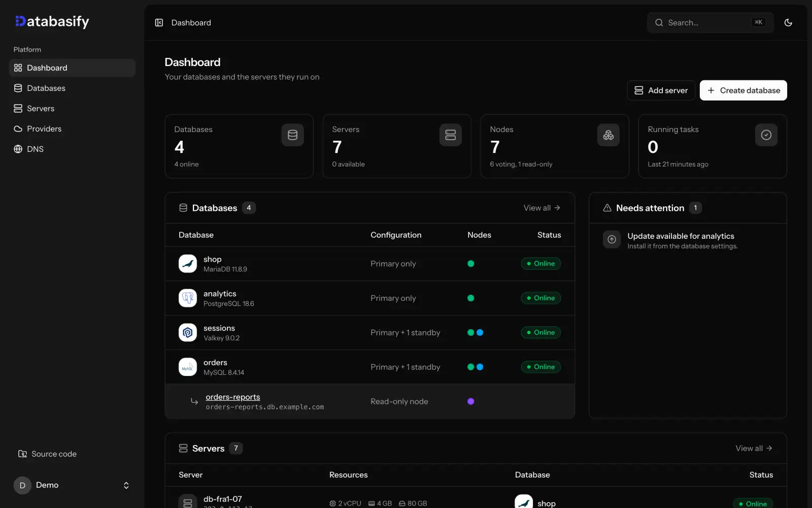
Task: Switch theme with the moon icon
Action: 788,22
